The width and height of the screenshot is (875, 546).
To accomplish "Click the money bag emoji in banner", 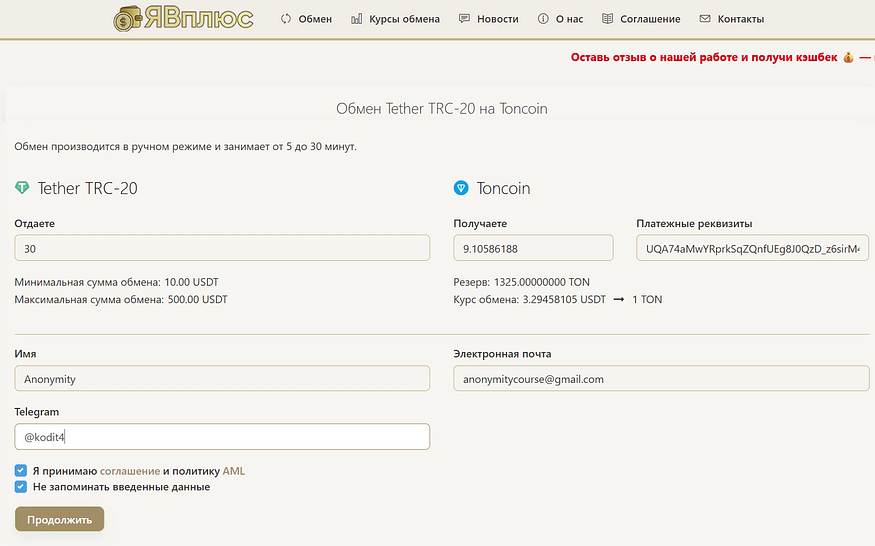I will [x=848, y=58].
